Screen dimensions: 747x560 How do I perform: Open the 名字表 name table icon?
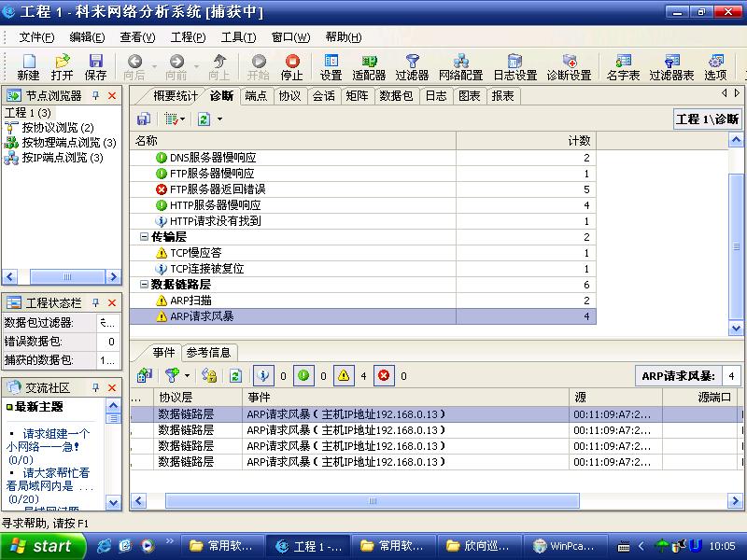(623, 66)
